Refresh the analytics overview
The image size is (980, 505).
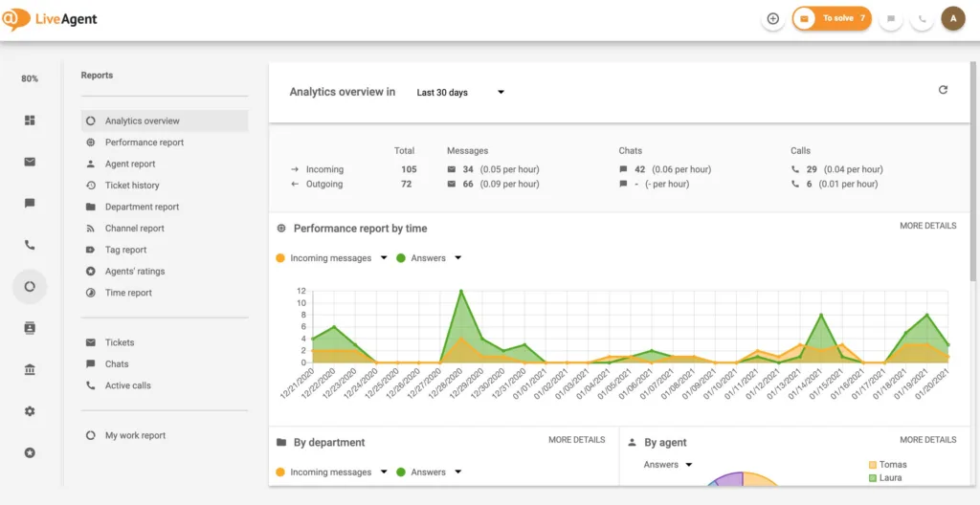pos(943,90)
